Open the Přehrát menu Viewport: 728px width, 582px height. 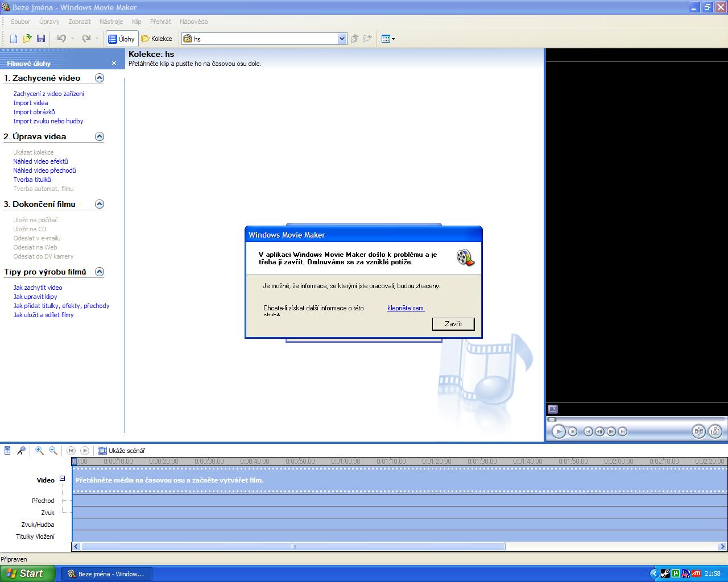[160, 22]
